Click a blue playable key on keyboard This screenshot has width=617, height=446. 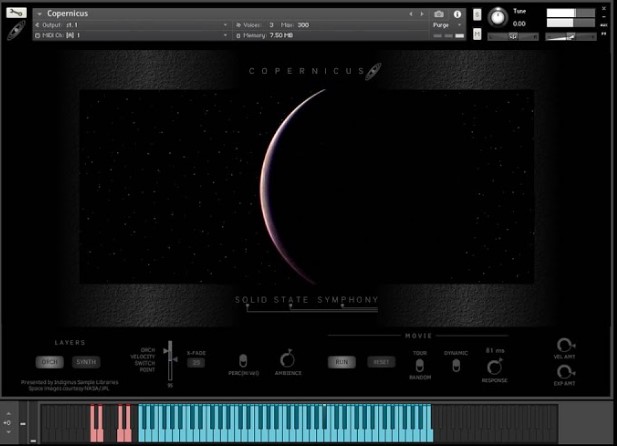click(286, 436)
